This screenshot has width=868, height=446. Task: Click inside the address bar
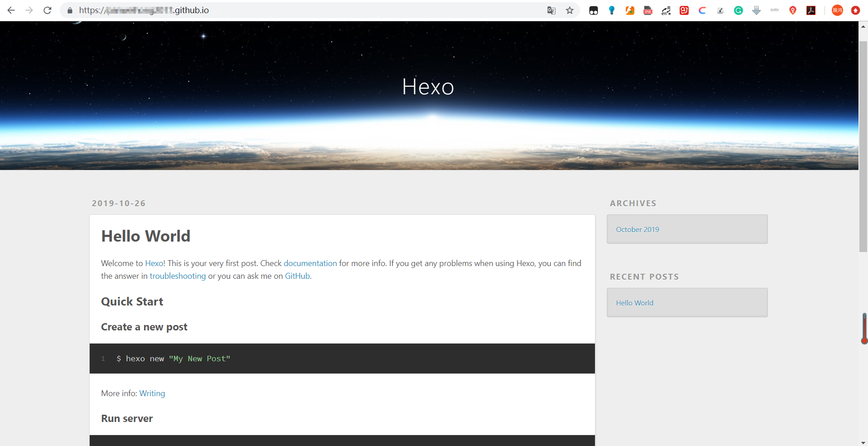[x=272, y=10]
